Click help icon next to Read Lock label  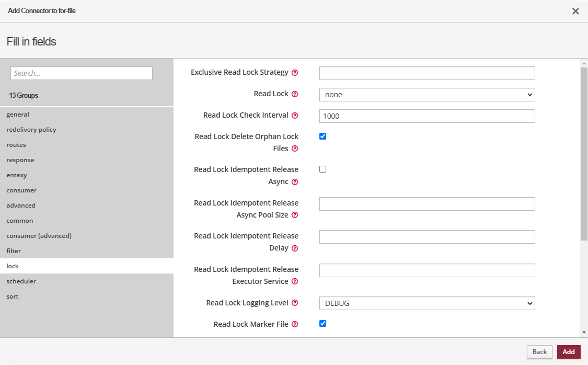click(x=295, y=94)
